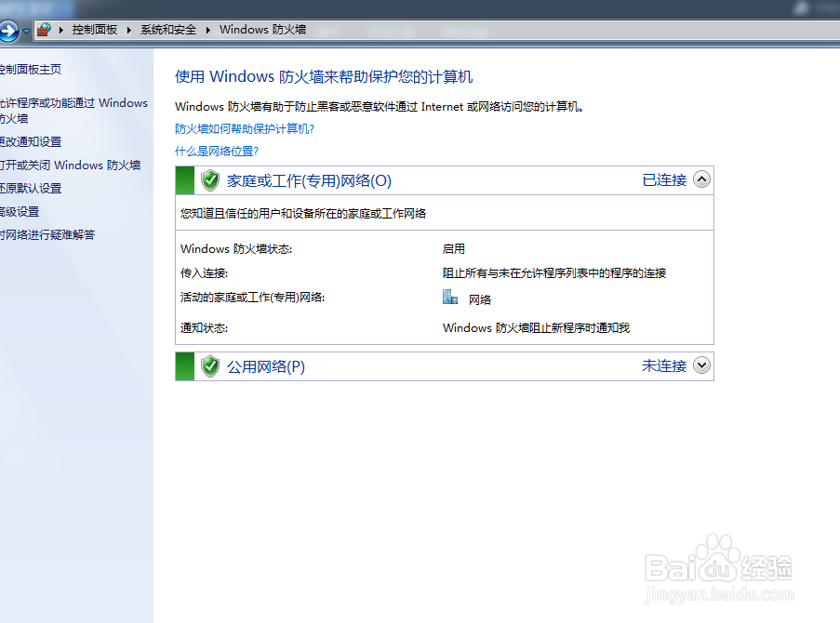
Task: Expand the arrow after 控制面板 breadcrumb
Action: tap(129, 30)
